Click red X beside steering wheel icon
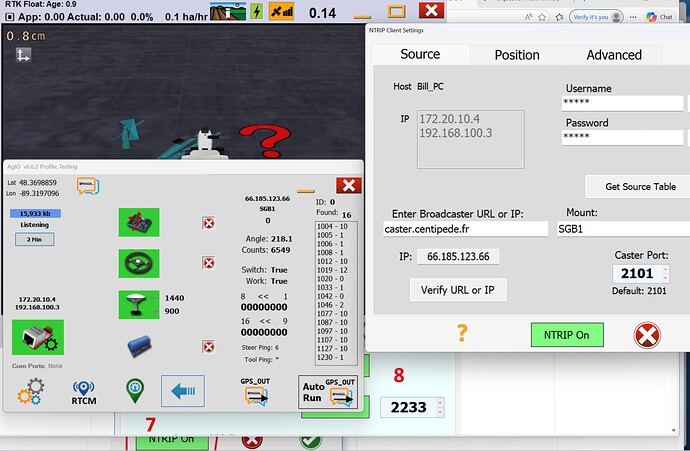This screenshot has width=690, height=451. coord(209,263)
